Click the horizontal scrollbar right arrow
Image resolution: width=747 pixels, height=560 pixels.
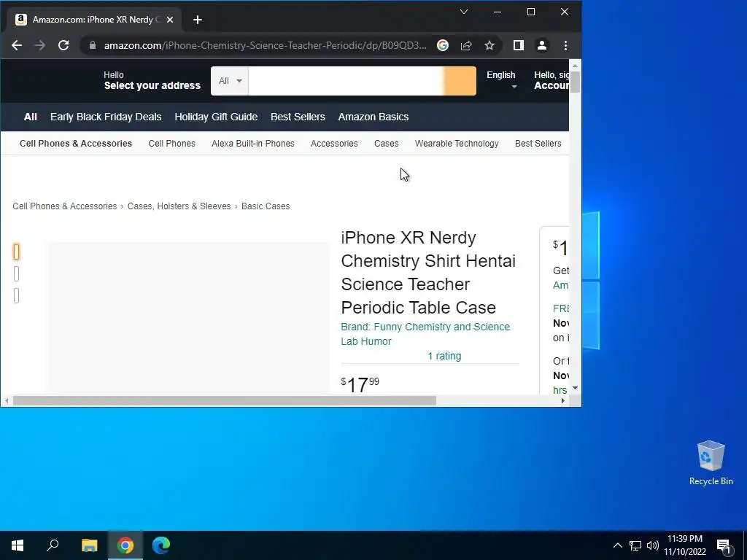point(563,401)
